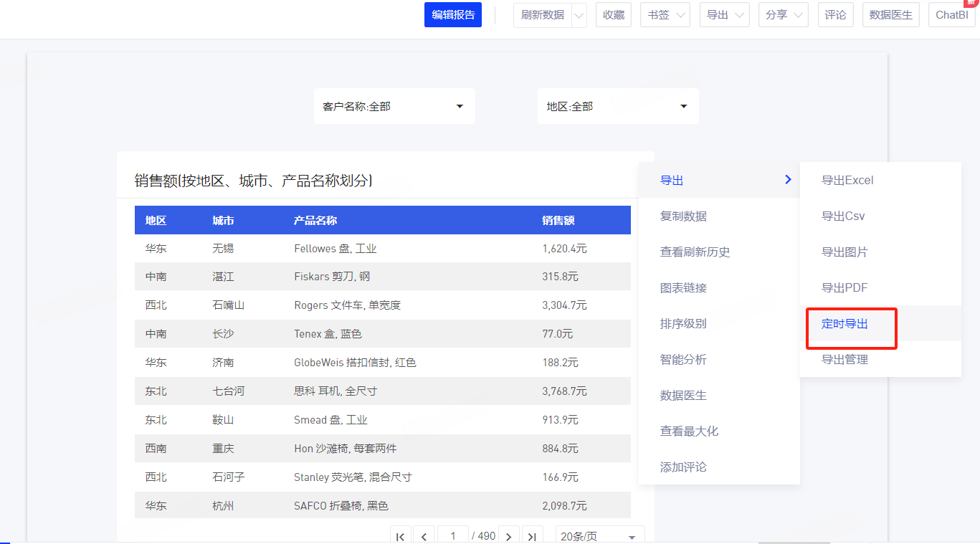Open 书签 dropdown in toolbar
The width and height of the screenshot is (980, 544).
(665, 15)
